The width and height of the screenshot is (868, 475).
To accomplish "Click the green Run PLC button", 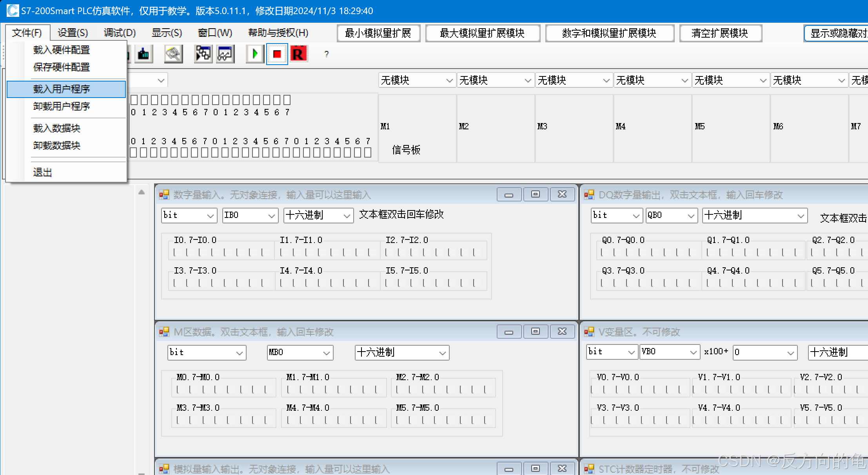I will pyautogui.click(x=255, y=54).
